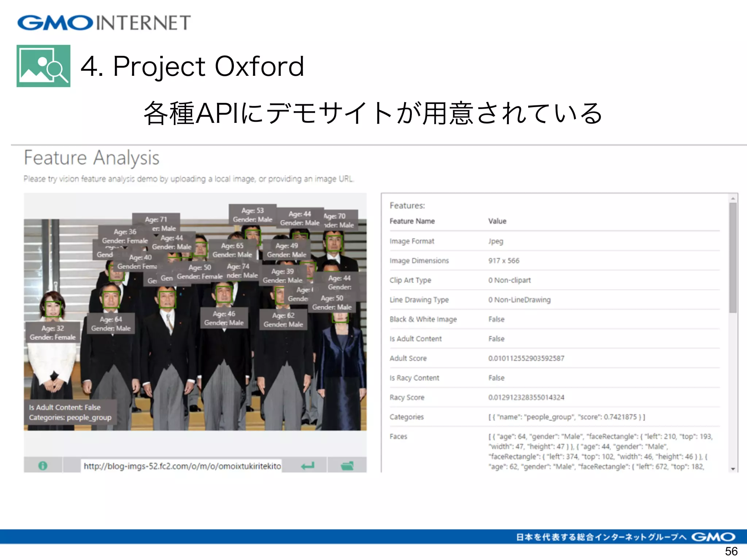Select the 'Adult Score' row label
The width and height of the screenshot is (747, 560).
(408, 358)
